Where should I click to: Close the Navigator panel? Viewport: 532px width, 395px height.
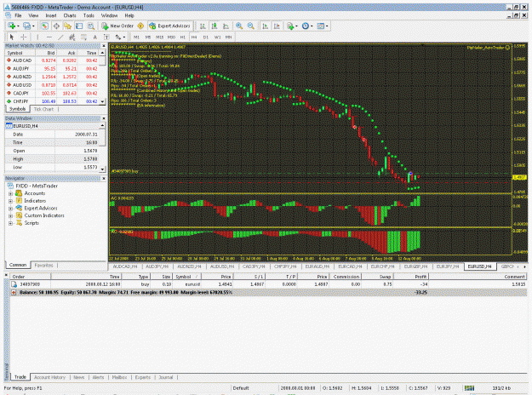tap(104, 178)
